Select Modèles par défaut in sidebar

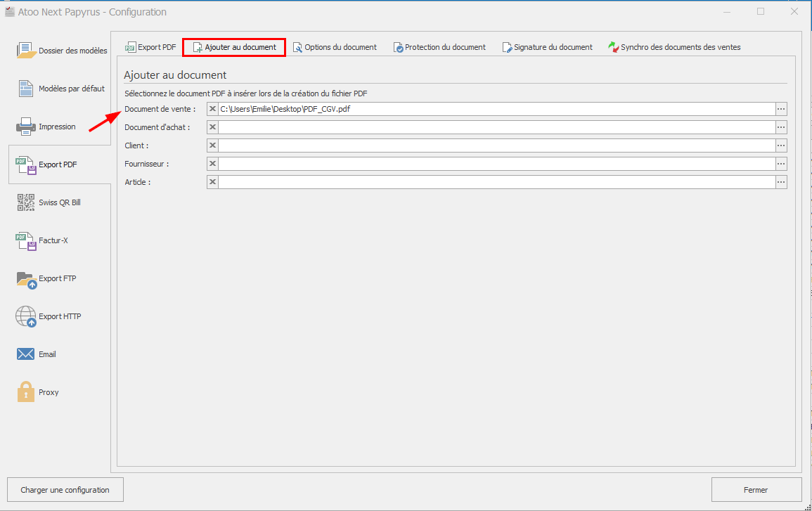pos(62,89)
